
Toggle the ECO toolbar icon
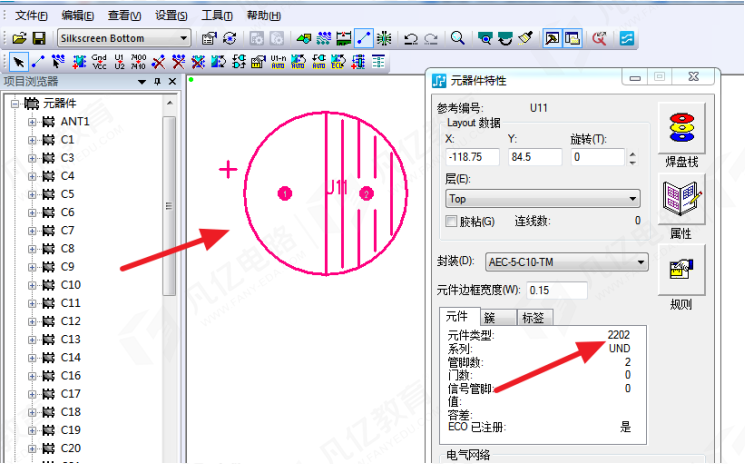click(363, 38)
